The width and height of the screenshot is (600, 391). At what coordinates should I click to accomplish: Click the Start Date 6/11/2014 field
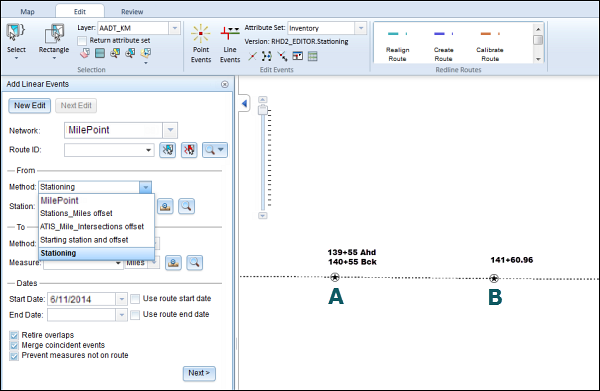(82, 299)
